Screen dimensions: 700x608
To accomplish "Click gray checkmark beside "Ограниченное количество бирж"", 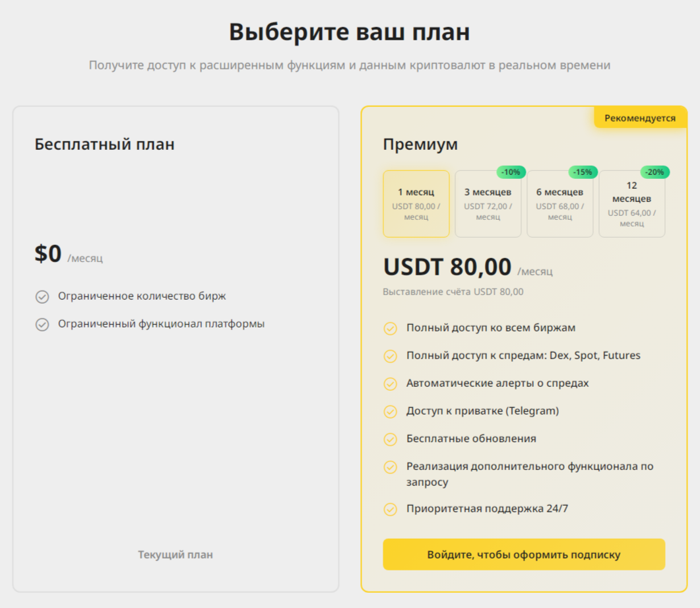I will click(42, 296).
